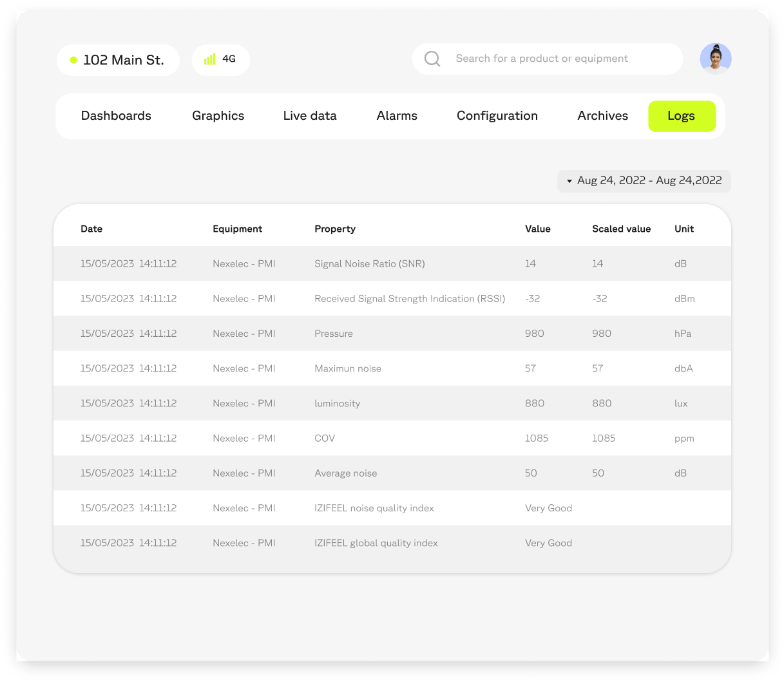Select the IZIFEEL global quality index row
Screen dimensions: 784x682
(x=376, y=543)
